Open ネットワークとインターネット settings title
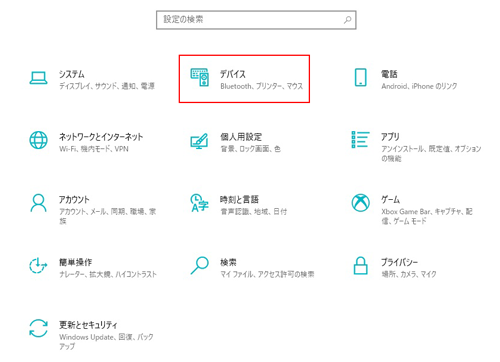This screenshot has width=500, height=362. (101, 137)
